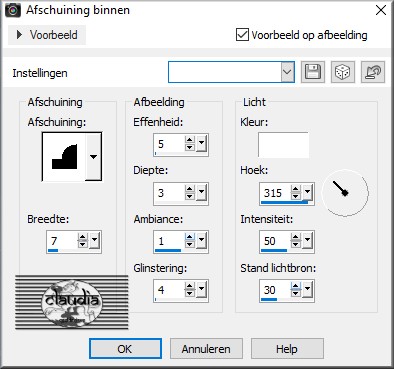Image resolution: width=394 pixels, height=369 pixels.
Task: Decrease Stand lichtbron with down arrow
Action: (295, 293)
